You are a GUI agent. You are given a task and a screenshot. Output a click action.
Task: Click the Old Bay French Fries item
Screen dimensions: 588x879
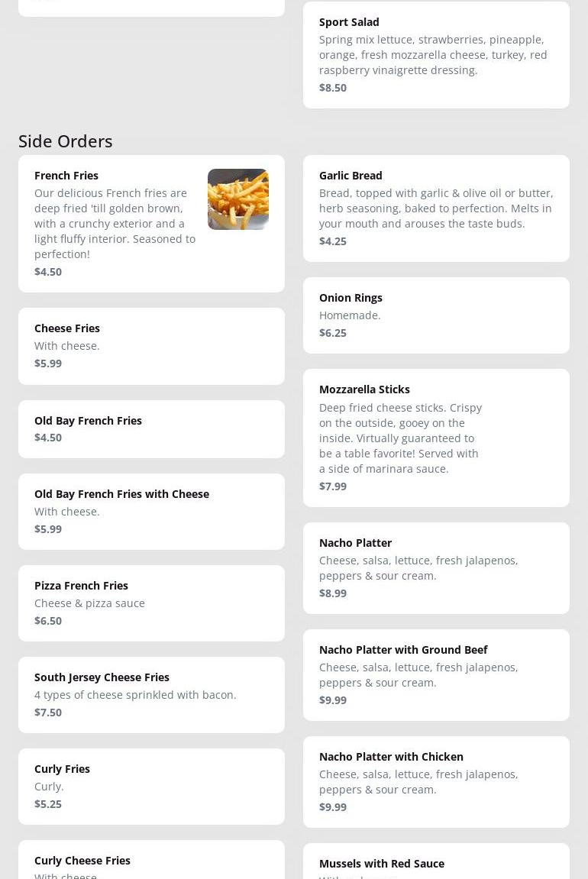[x=151, y=428]
